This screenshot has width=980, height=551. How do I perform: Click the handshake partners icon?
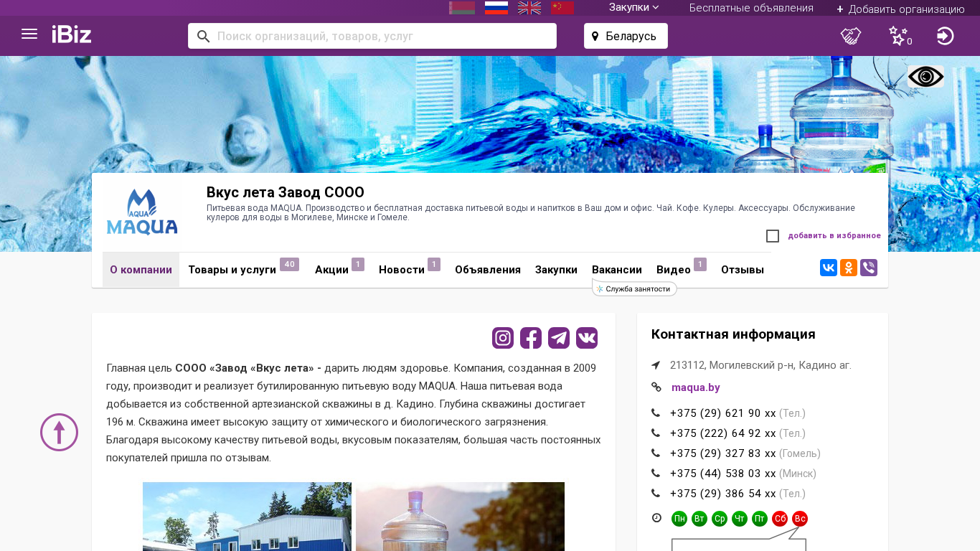click(x=851, y=36)
